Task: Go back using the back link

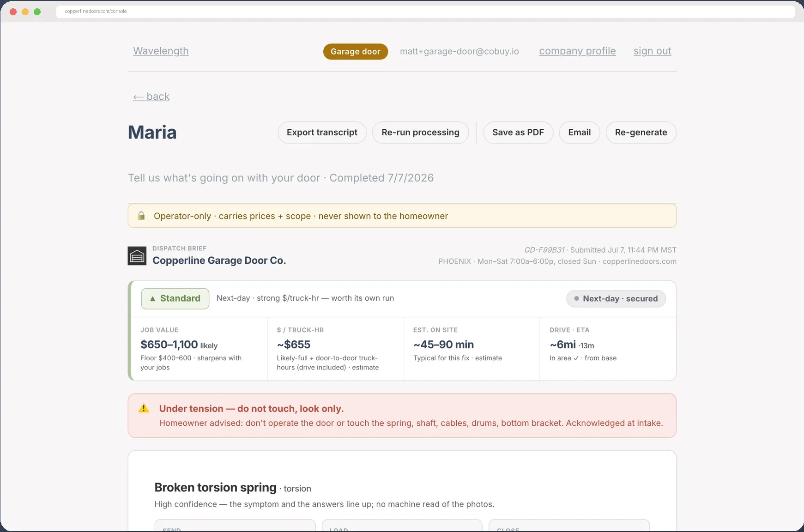Action: (151, 97)
